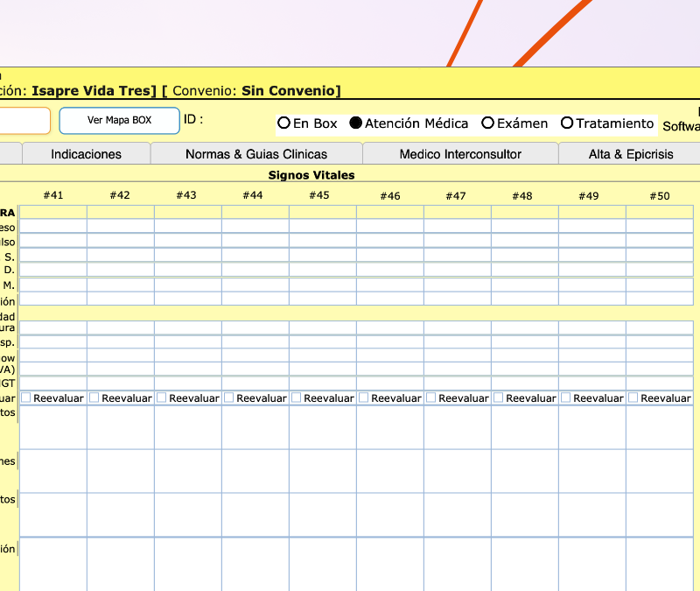Image resolution: width=700 pixels, height=591 pixels.
Task: Enable Reevaluar for column #43
Action: (162, 398)
